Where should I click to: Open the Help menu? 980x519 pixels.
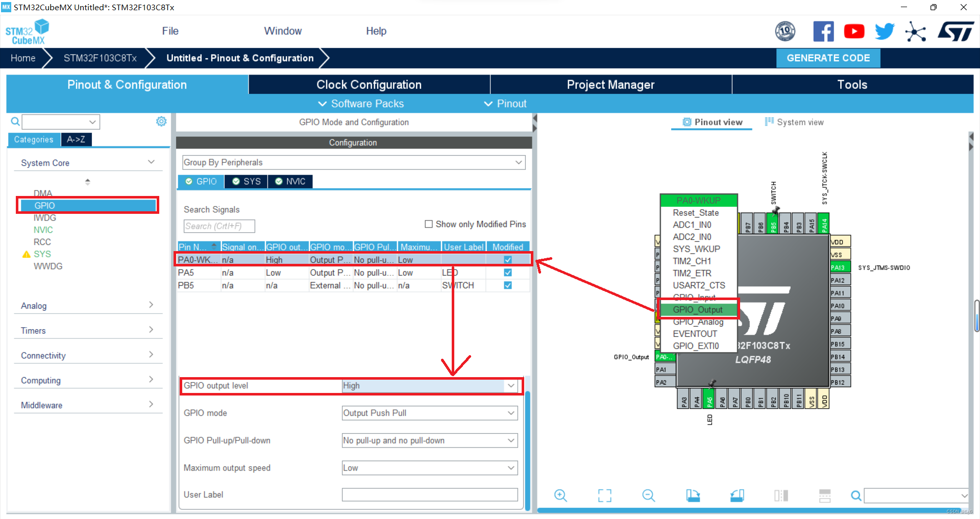coord(376,31)
